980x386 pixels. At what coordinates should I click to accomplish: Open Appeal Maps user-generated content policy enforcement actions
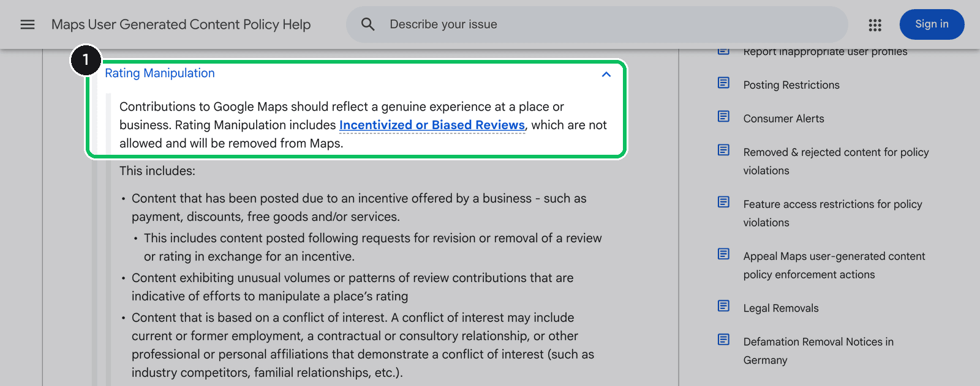834,265
